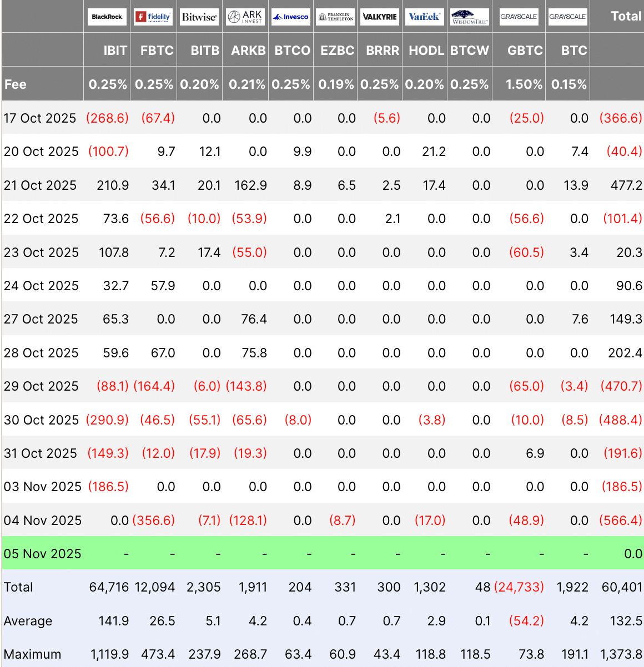Image resolution: width=644 pixels, height=667 pixels.
Task: Click the Franklin Templeton logo
Action: tap(336, 17)
